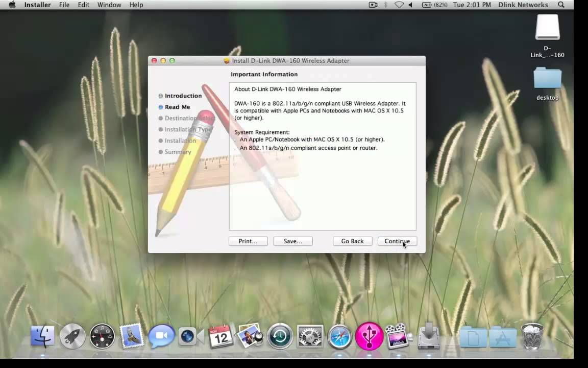The height and width of the screenshot is (368, 588).
Task: Open FaceTime video bubble icon in Dock
Action: (161, 336)
